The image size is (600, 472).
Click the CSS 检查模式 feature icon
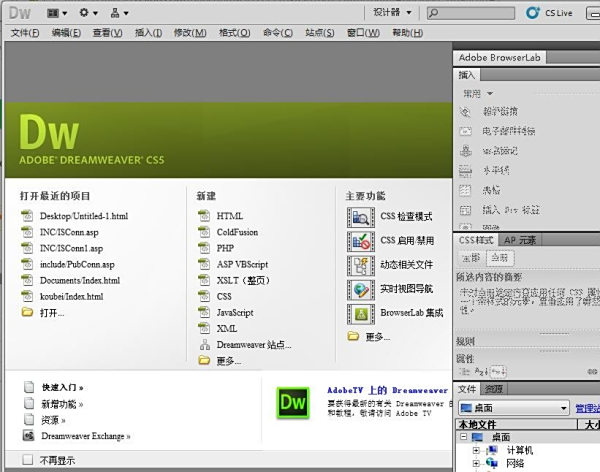click(360, 217)
